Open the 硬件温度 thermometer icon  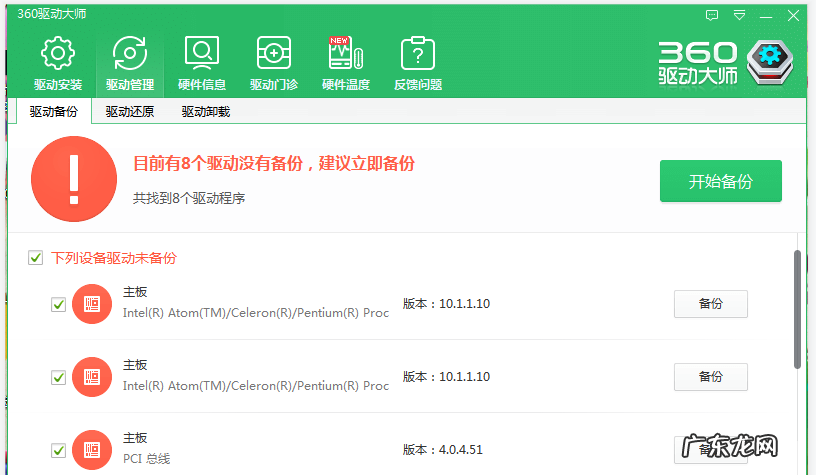click(346, 53)
